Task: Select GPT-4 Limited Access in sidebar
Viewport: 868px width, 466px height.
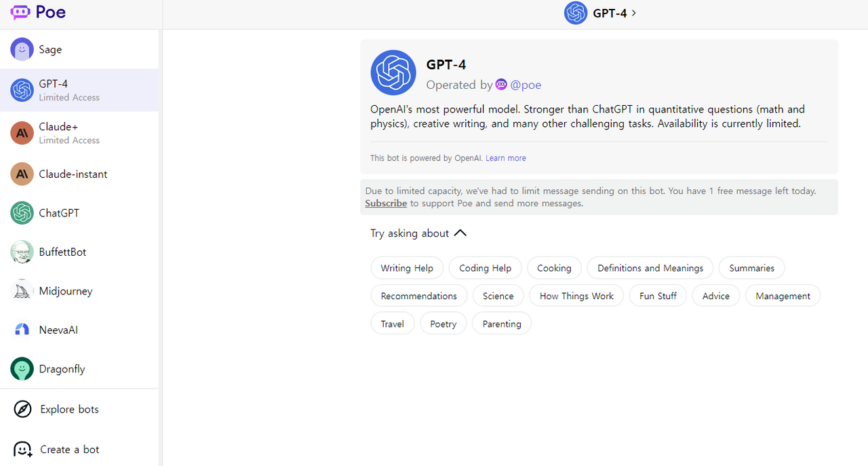Action: point(69,90)
